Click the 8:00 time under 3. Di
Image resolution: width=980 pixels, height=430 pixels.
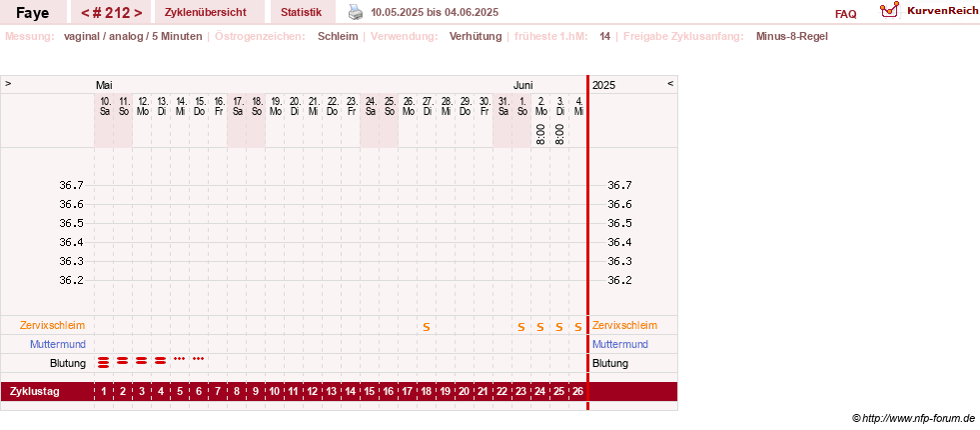point(559,134)
